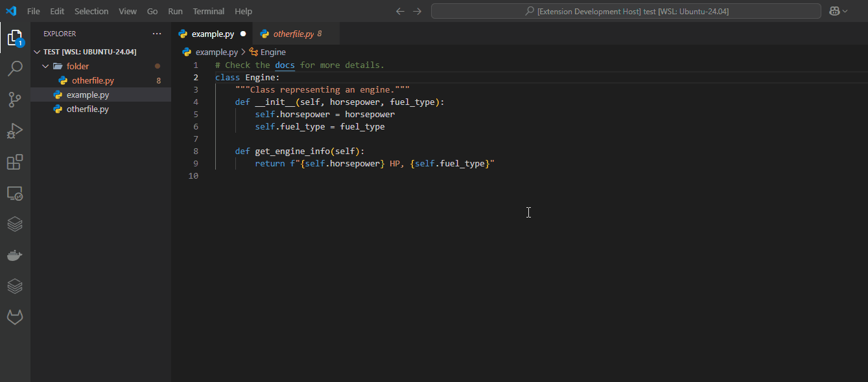Go back with the left arrow
Viewport: 868px width, 382px height.
(400, 11)
